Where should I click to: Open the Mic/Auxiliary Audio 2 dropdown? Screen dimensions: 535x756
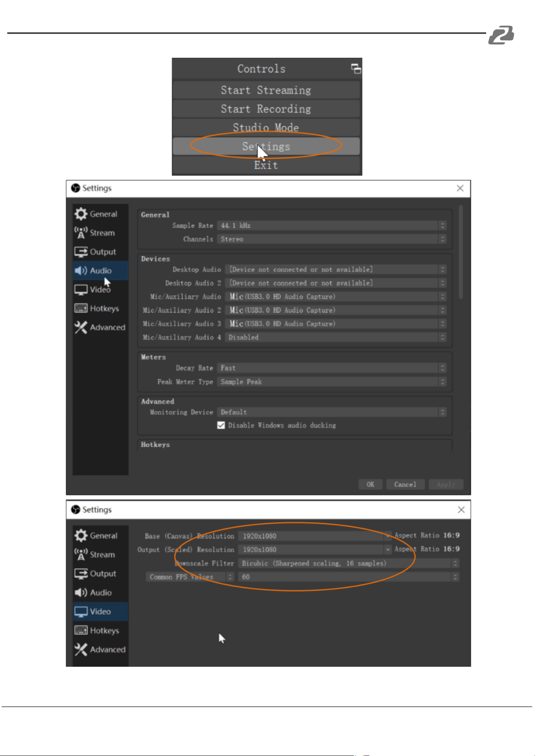click(336, 310)
